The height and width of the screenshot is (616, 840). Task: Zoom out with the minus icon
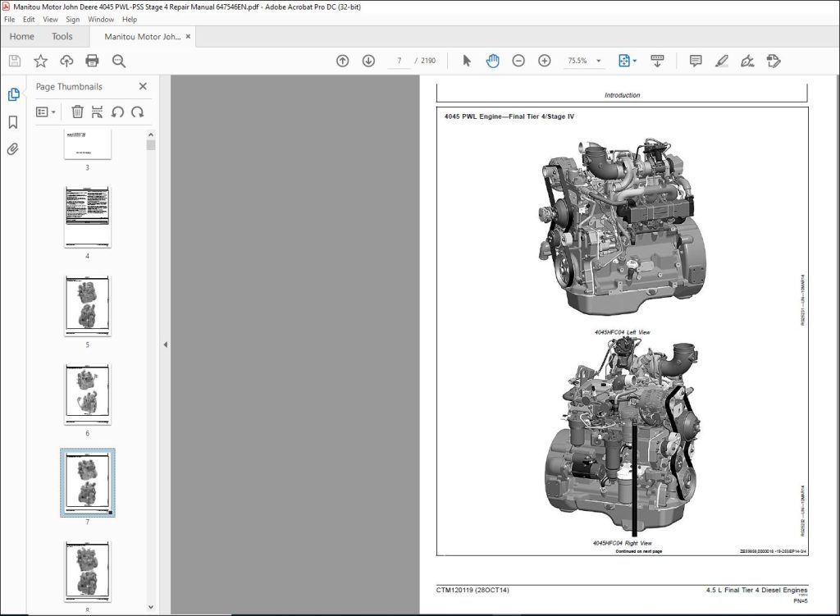coord(518,61)
